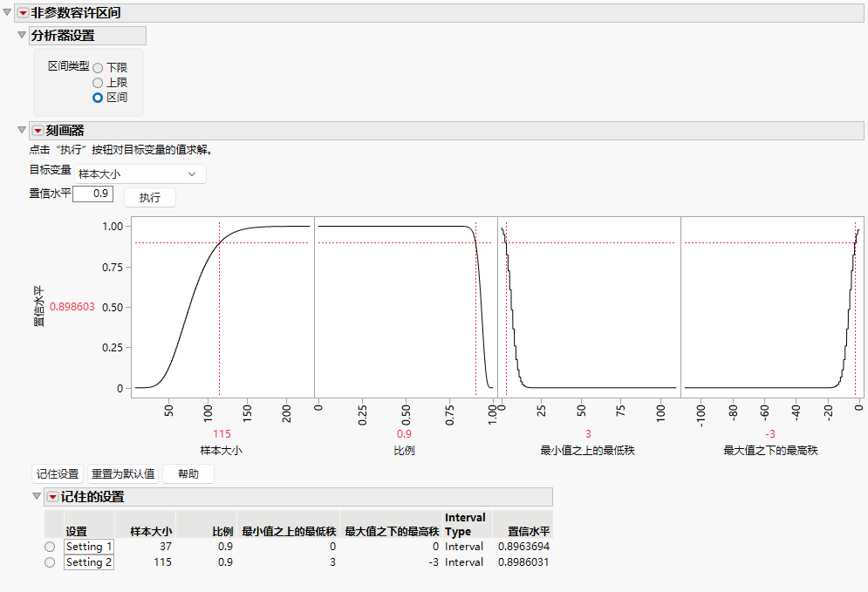Screen dimensions: 868x592
Task: Select the 区间 interval type
Action: point(98,98)
